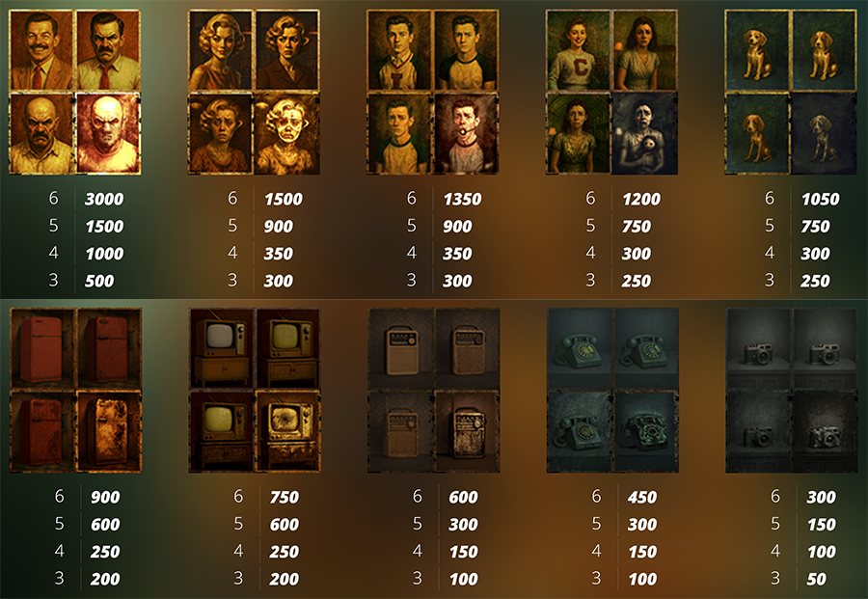Select the 50 camera payout value
Image resolution: width=868 pixels, height=599 pixels.
coord(816,579)
